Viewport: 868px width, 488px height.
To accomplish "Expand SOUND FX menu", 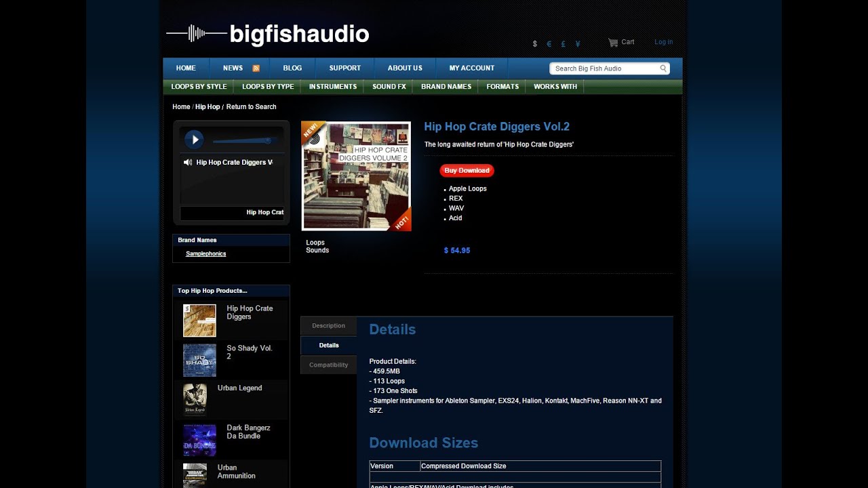I will click(x=389, y=87).
